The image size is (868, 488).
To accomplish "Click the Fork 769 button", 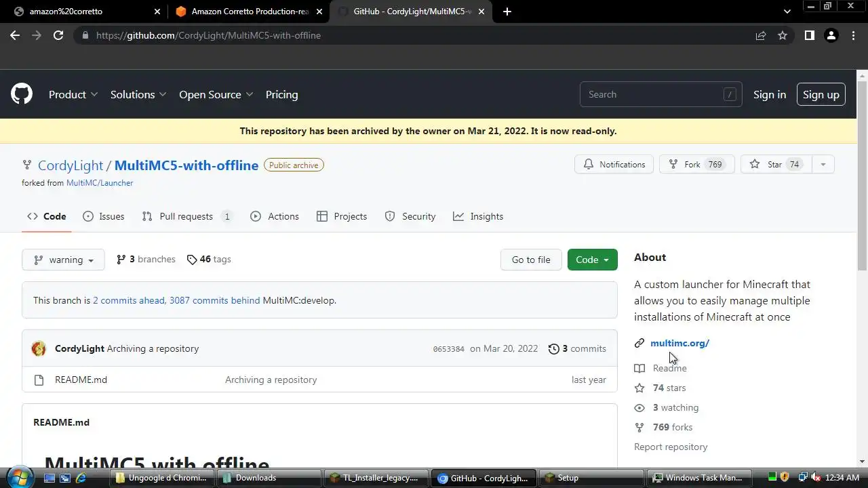I will tap(697, 164).
